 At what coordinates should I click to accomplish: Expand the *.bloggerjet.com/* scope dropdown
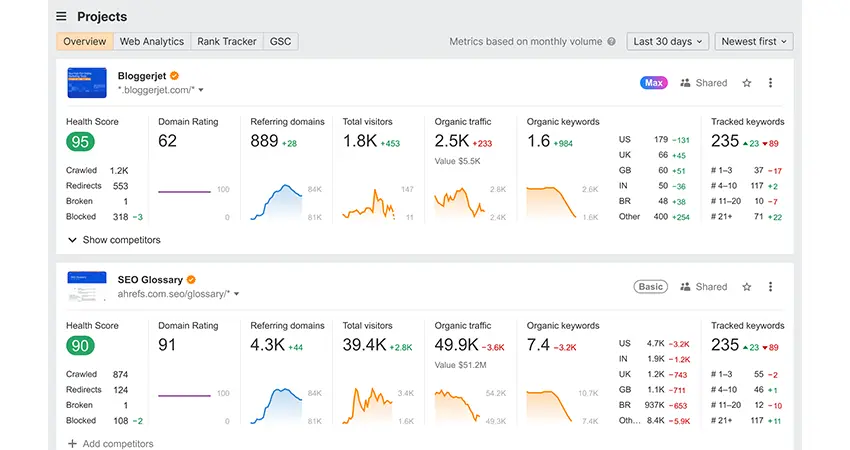(x=201, y=90)
